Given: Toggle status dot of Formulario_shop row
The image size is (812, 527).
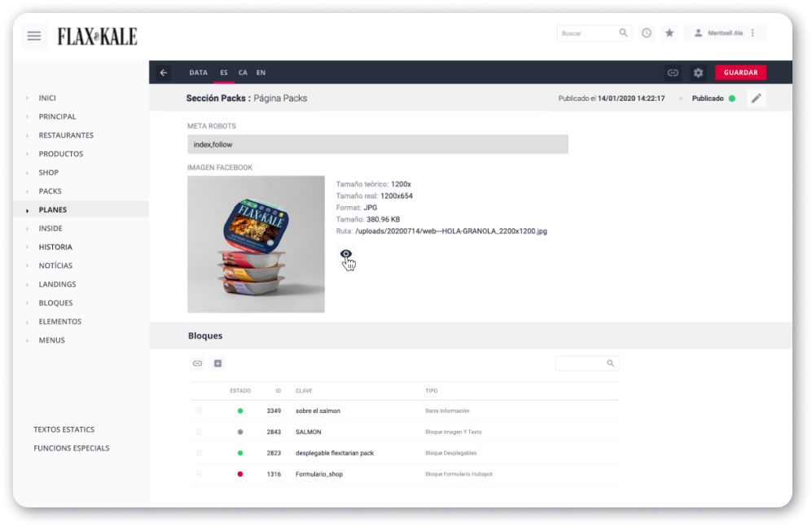Looking at the screenshot, I should click(240, 474).
